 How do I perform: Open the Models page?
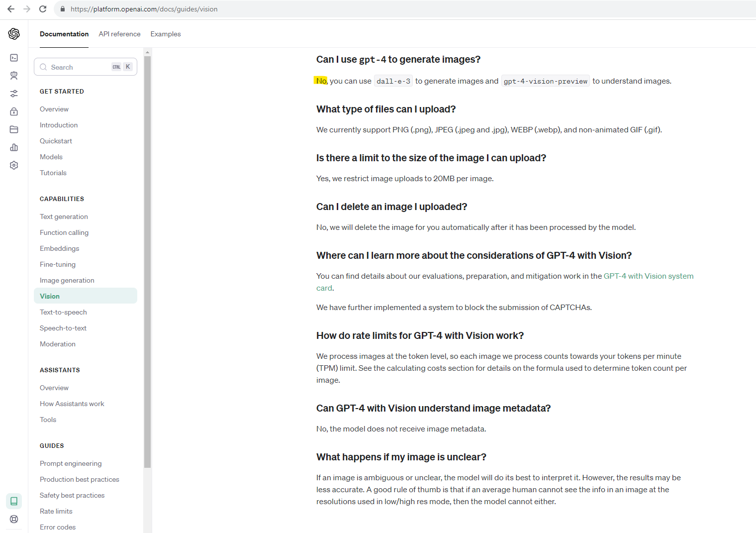(51, 157)
